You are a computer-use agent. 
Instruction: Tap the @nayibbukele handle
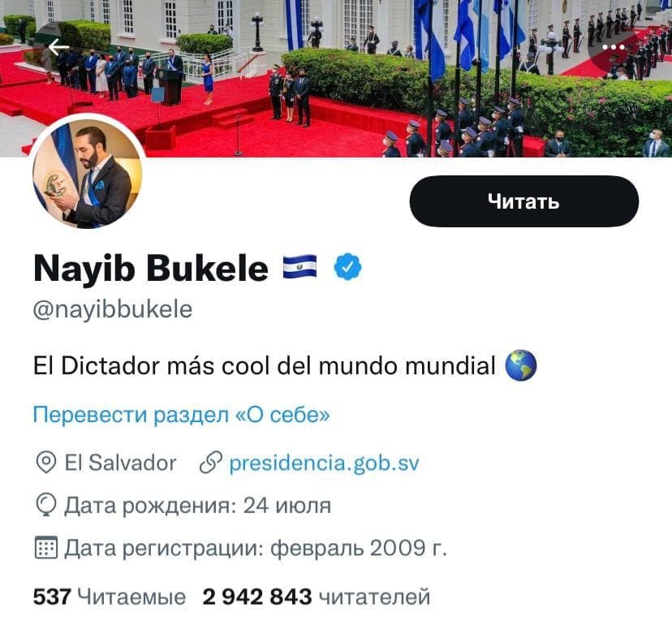coord(113,310)
